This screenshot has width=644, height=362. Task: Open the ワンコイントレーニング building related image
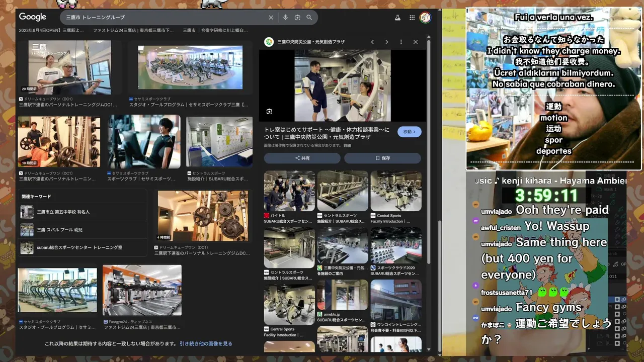point(396,300)
